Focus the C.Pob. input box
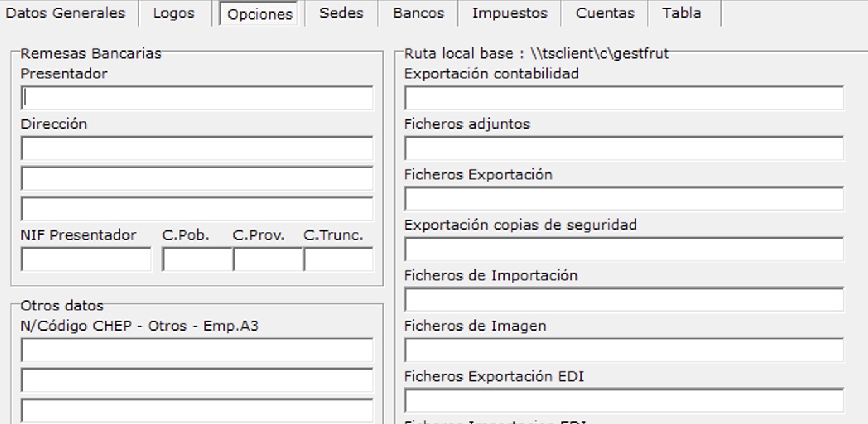This screenshot has height=424, width=868. (x=197, y=260)
